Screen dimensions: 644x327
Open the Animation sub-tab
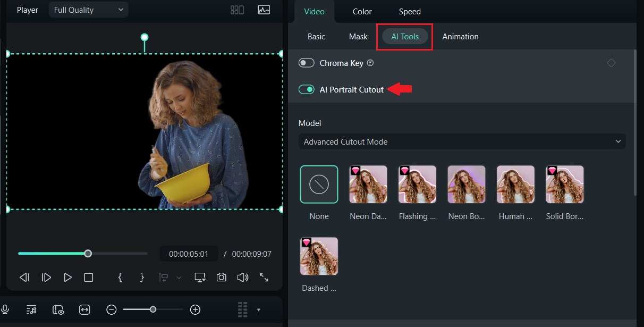(x=460, y=37)
